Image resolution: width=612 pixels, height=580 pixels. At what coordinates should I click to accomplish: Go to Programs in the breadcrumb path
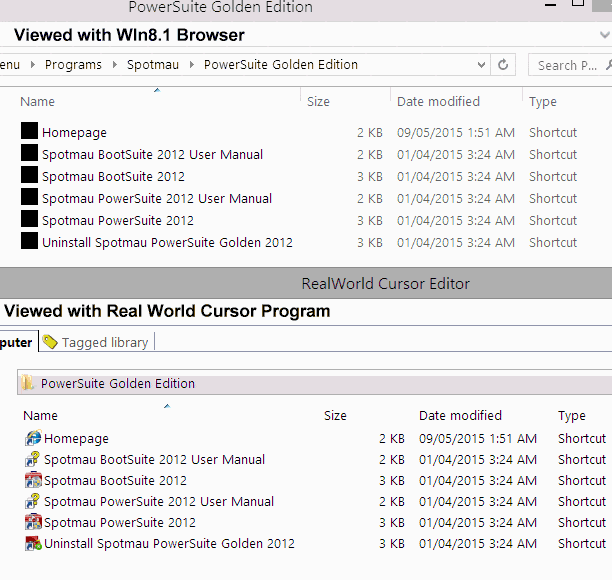click(x=73, y=65)
